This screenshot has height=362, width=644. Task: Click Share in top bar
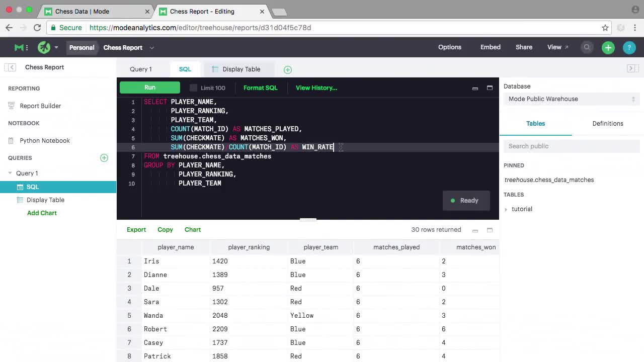524,47
